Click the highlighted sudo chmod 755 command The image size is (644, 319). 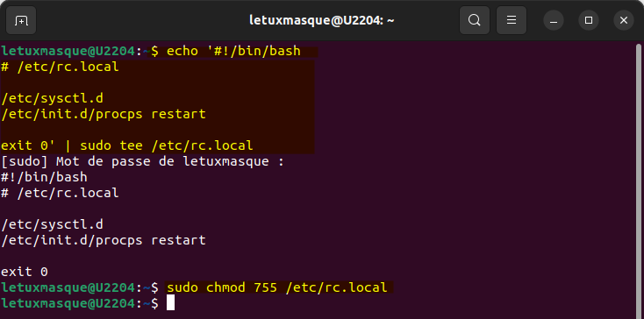coord(277,287)
